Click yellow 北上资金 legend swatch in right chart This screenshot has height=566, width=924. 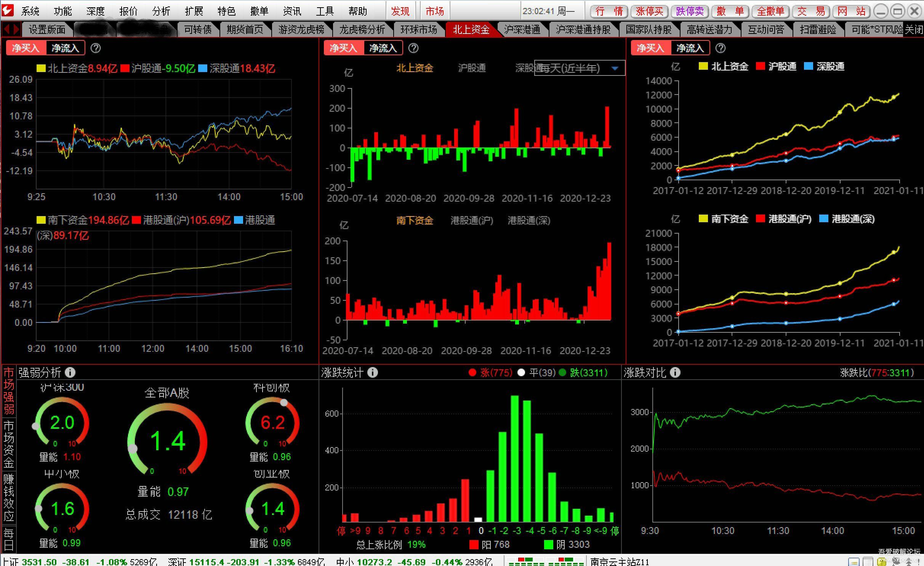pos(703,66)
